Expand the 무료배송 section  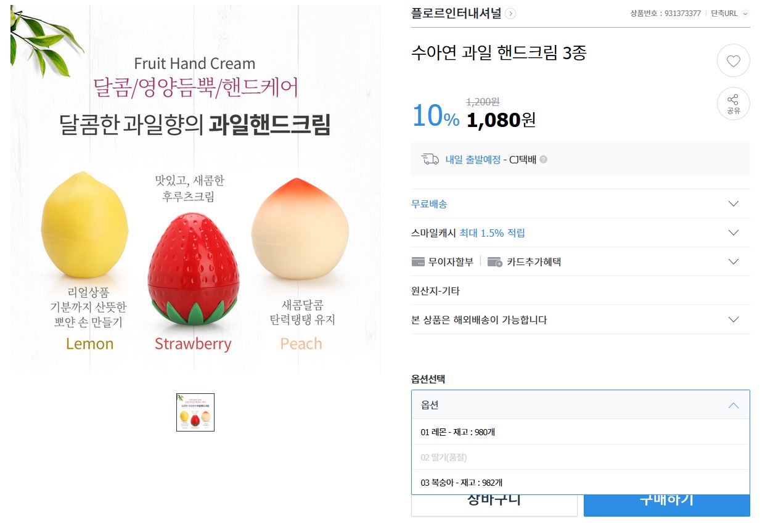(733, 204)
